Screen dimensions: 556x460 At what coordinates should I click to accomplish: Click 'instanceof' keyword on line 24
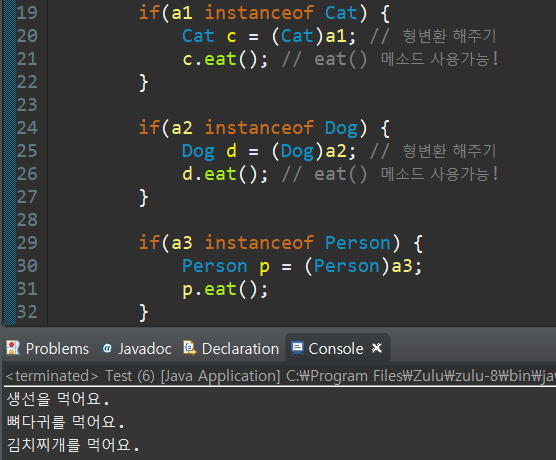pos(259,128)
